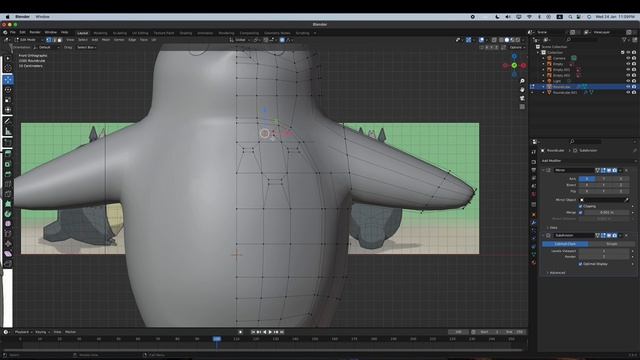Viewport: 640px width, 360px height.
Task: Open the Edge menu in viewport header
Action: click(132, 40)
